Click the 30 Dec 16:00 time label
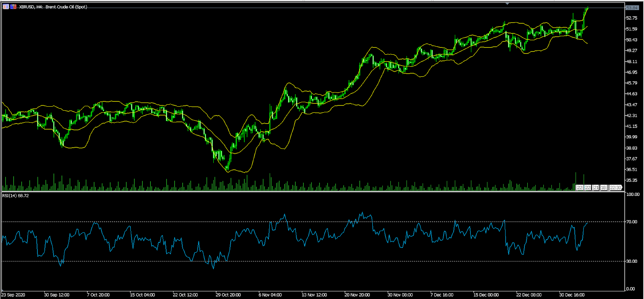The width and height of the screenshot is (644, 299). pyautogui.click(x=572, y=295)
